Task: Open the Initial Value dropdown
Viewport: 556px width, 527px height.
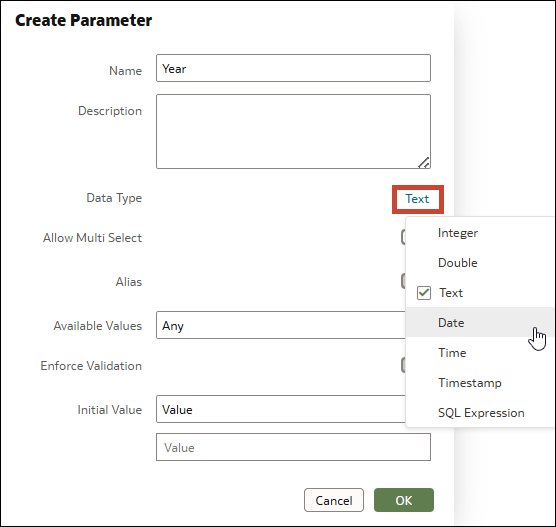Action: [281, 409]
